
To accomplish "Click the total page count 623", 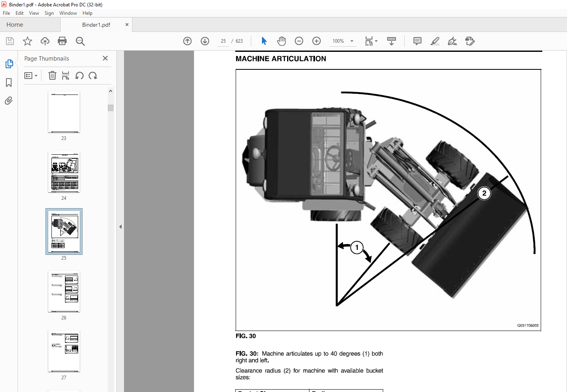I will coord(239,41).
